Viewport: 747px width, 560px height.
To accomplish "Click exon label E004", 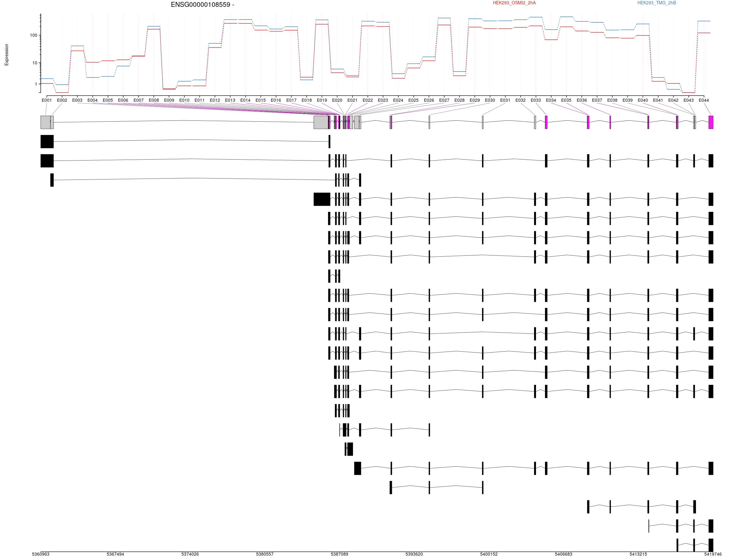I will [92, 100].
